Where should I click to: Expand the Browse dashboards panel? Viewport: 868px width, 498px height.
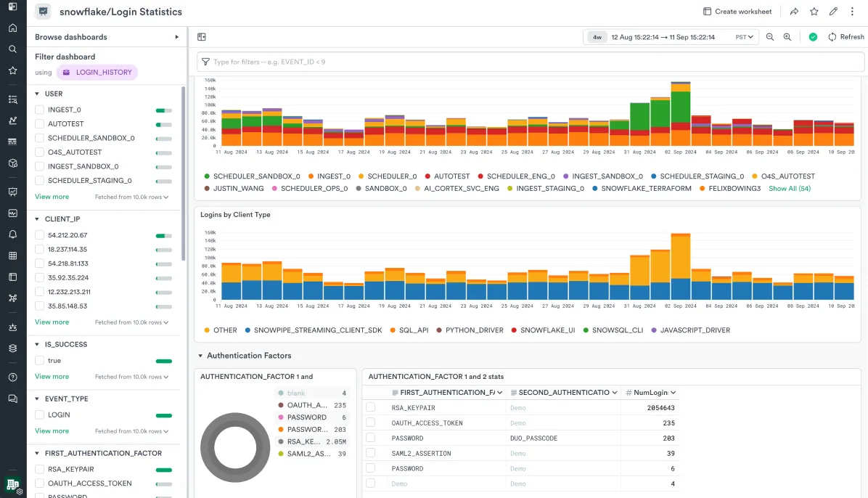pyautogui.click(x=176, y=37)
